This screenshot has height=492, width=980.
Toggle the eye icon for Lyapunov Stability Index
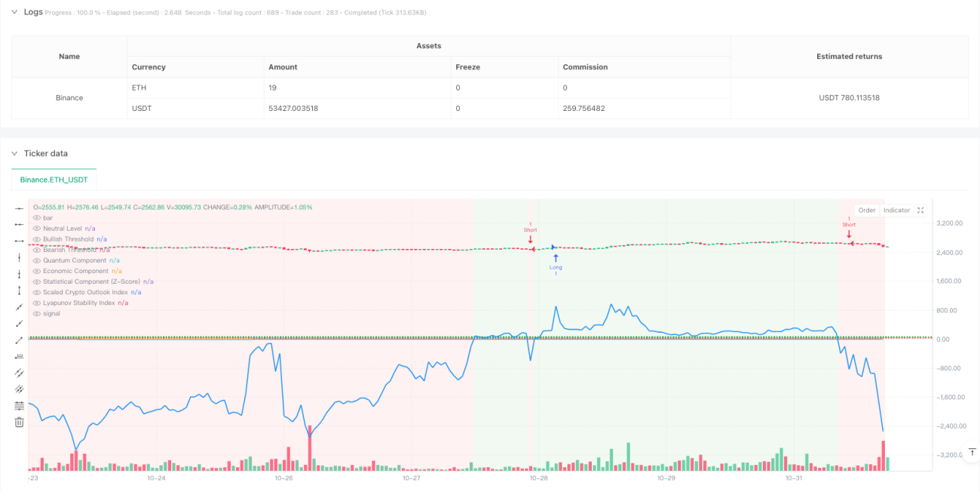37,303
